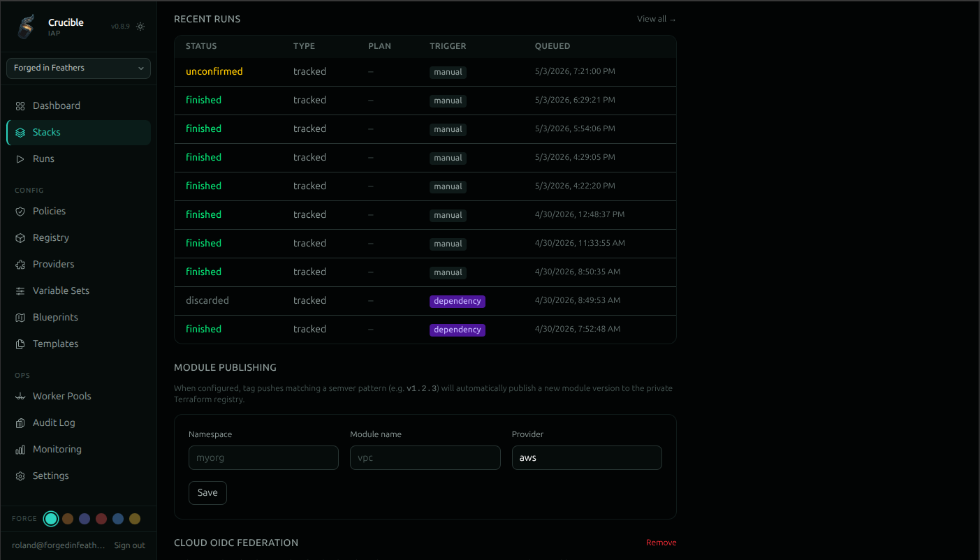The width and height of the screenshot is (980, 560).
Task: Click the Monitoring bar chart icon
Action: 20,449
